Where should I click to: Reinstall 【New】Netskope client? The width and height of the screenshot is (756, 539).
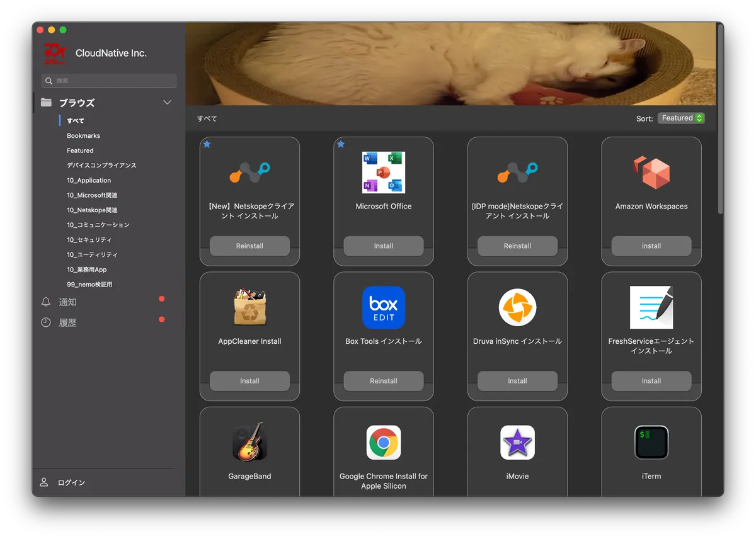pos(249,246)
